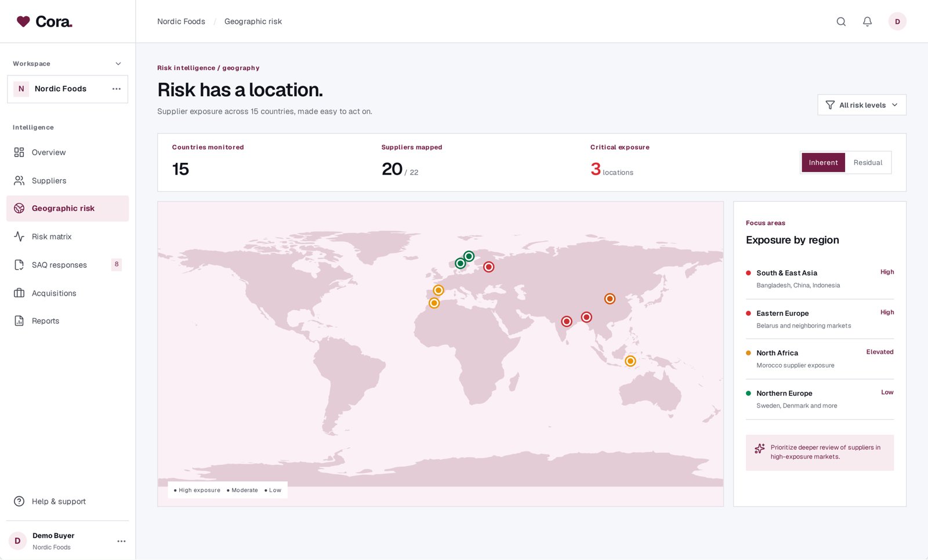928x560 pixels.
Task: Click Countries monitored value 15
Action: pyautogui.click(x=180, y=169)
